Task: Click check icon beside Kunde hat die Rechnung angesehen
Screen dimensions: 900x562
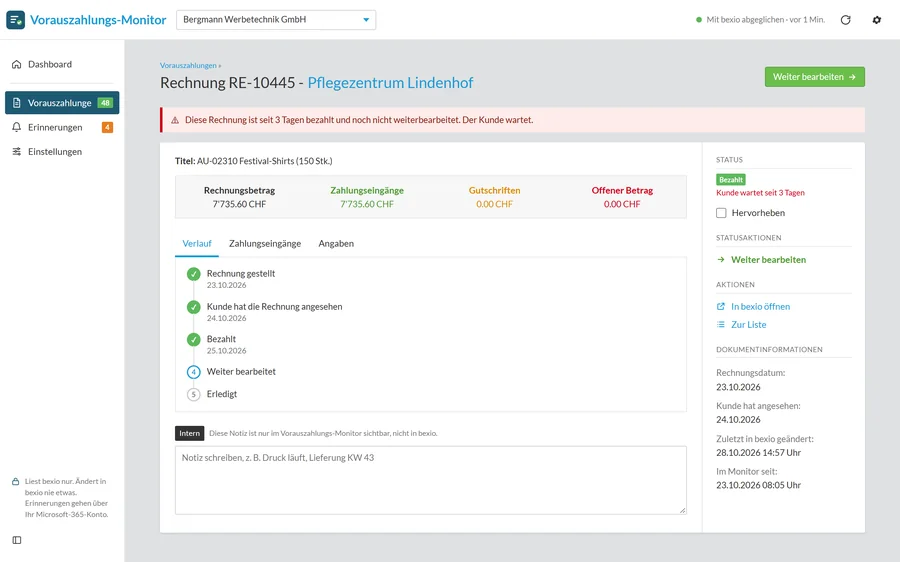Action: [x=193, y=307]
